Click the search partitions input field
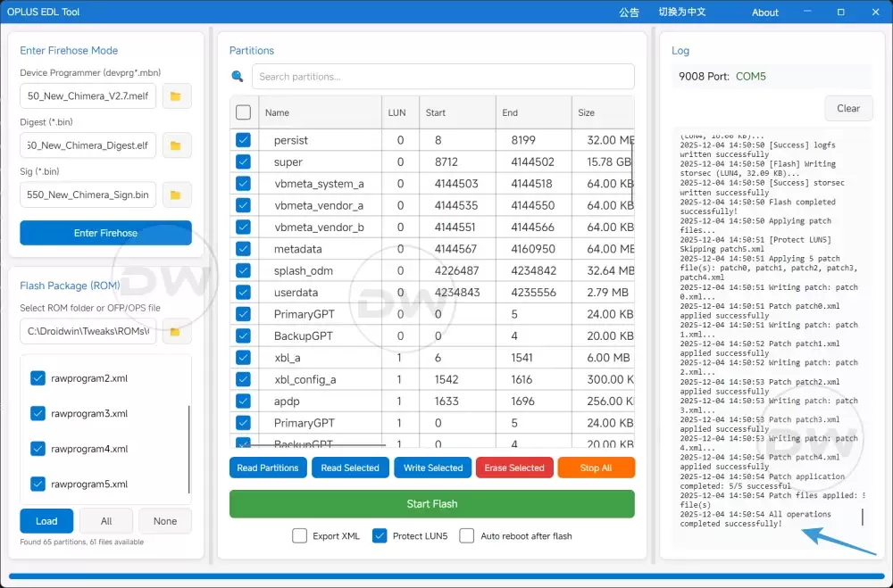893x588 pixels. [x=441, y=76]
